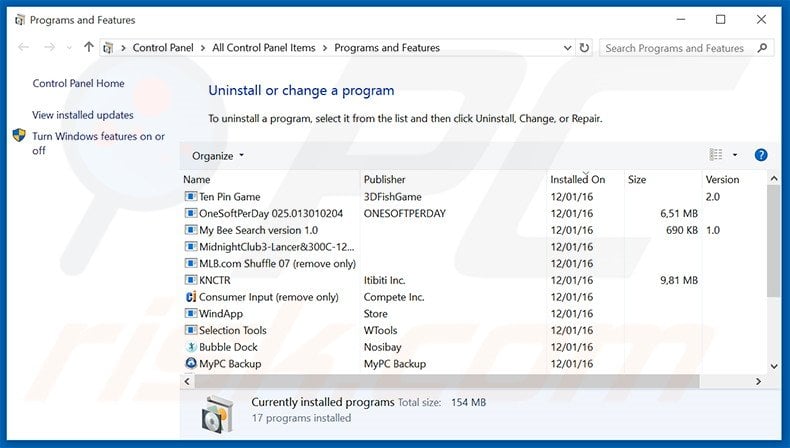Click the Selection Tools program icon

190,330
